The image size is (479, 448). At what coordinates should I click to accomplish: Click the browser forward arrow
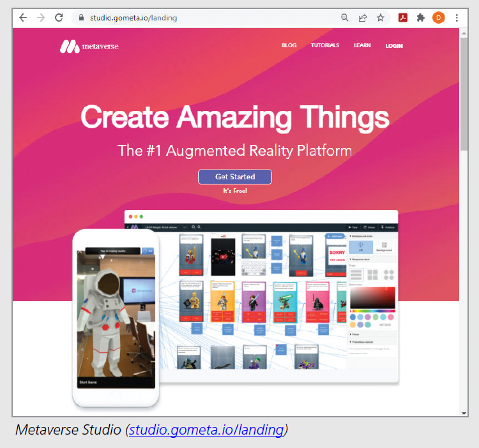tap(41, 18)
